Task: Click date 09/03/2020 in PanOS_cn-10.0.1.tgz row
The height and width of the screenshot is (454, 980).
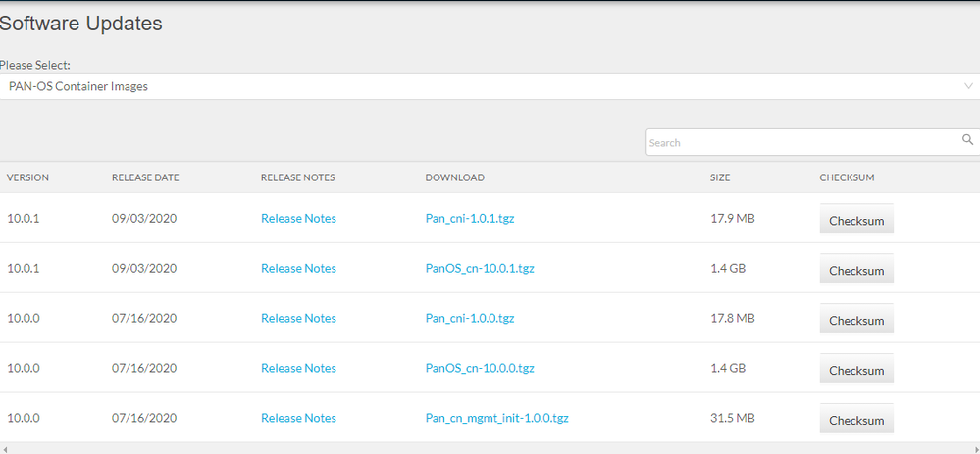Action: pos(144,268)
